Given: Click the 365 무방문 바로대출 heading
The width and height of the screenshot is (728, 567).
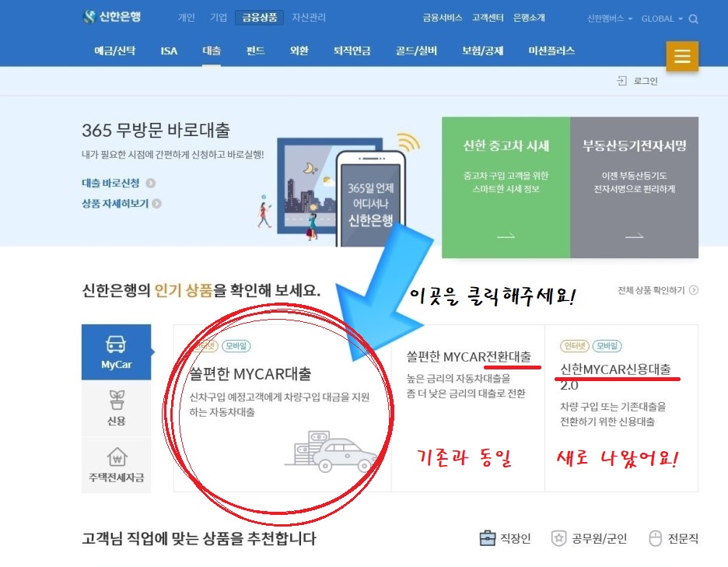Looking at the screenshot, I should point(156,130).
